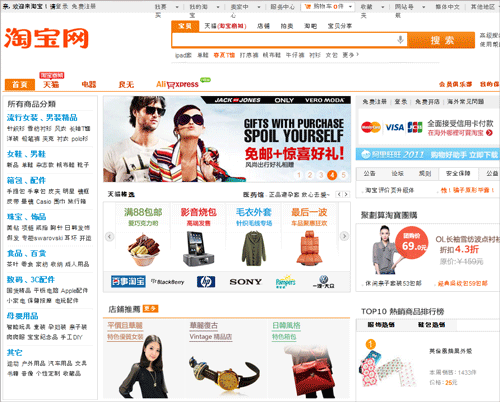Screen dimensions: 500x402
Task: Click the Pampers brand logo
Action: 285,282
